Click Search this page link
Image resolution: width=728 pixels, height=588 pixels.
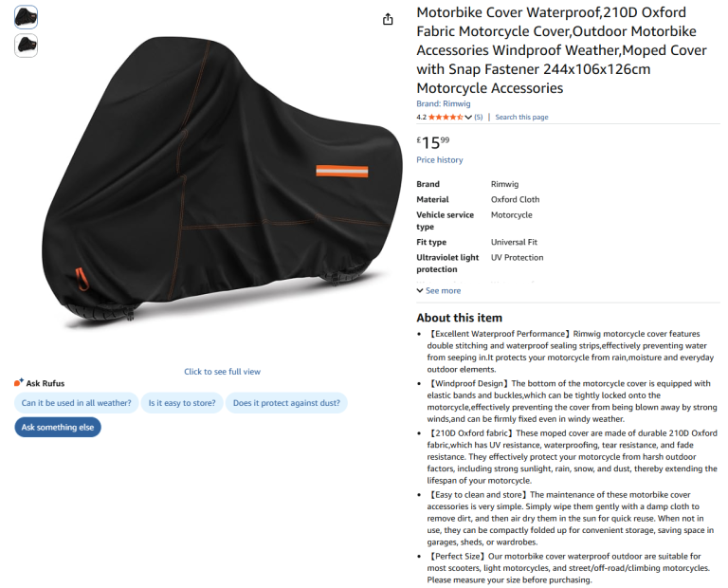click(x=521, y=117)
